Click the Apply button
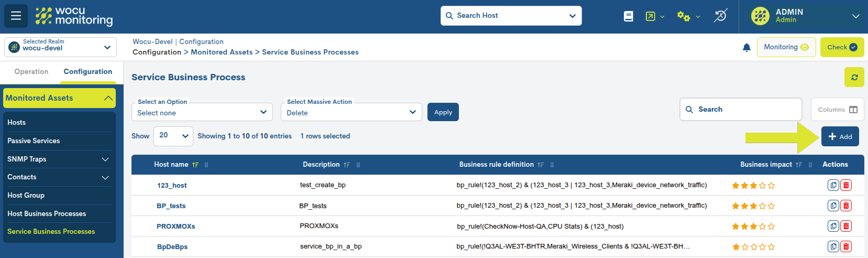Screen dimensions: 868x258 pos(443,112)
